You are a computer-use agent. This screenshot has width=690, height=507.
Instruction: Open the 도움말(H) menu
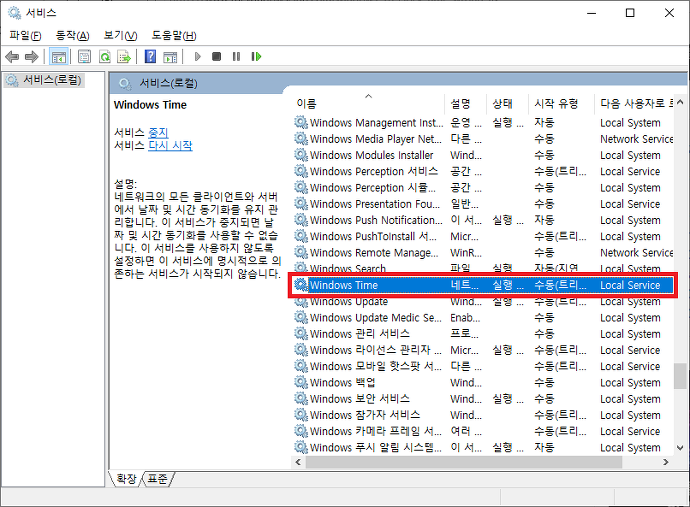pos(174,35)
